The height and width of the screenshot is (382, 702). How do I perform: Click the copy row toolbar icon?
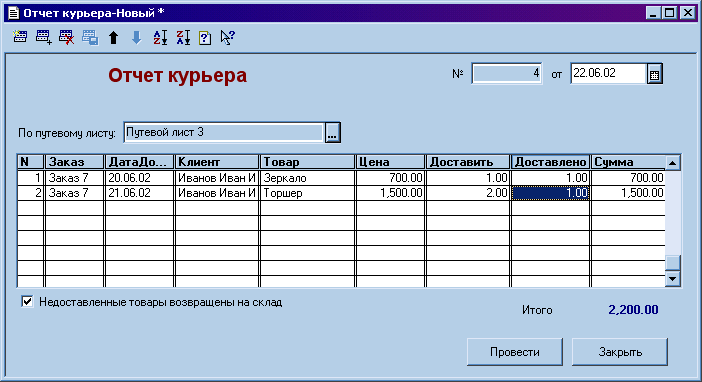(90, 37)
